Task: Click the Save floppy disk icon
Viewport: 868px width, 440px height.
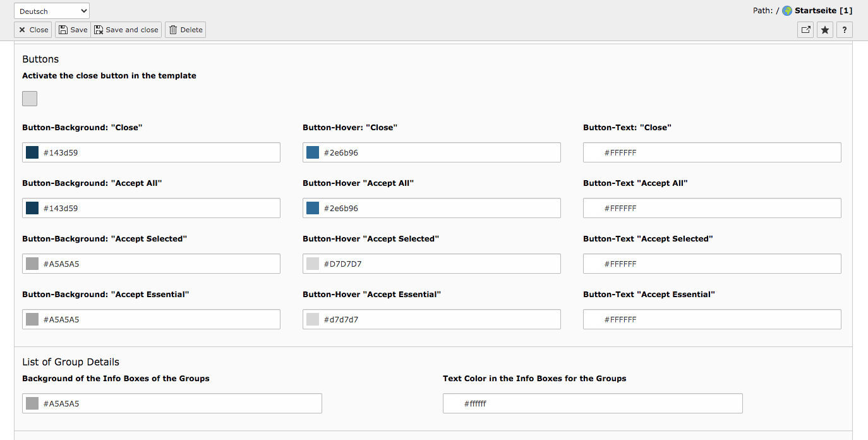Action: [63, 30]
